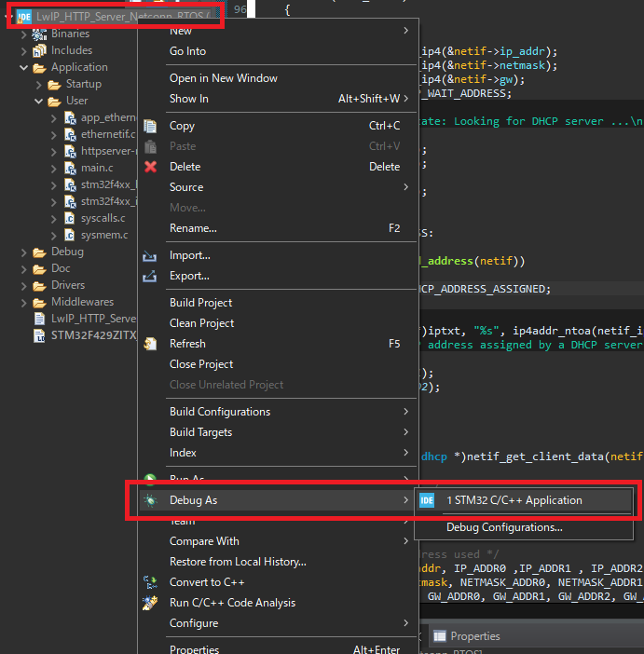Select Restore from Local History...

(x=278, y=562)
